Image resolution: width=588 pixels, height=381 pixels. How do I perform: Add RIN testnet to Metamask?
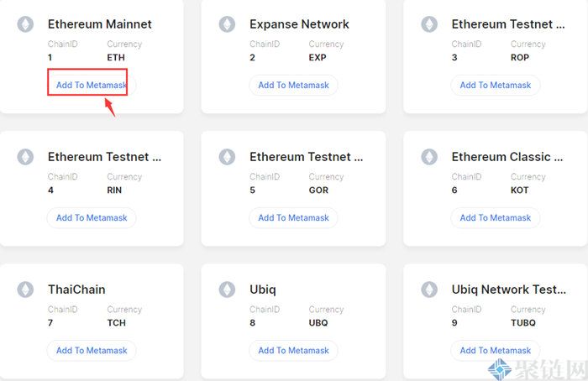91,217
